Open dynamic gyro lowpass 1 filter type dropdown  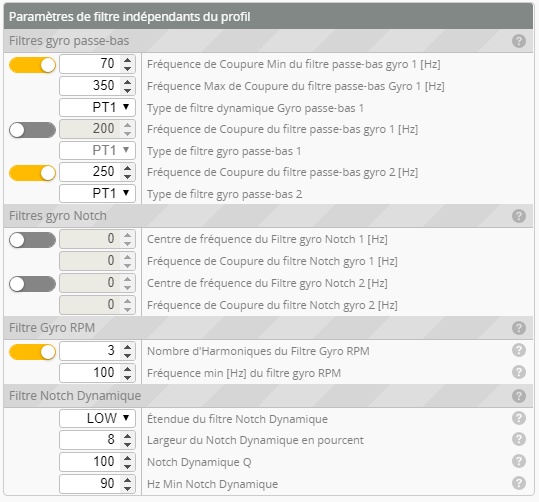tap(97, 107)
